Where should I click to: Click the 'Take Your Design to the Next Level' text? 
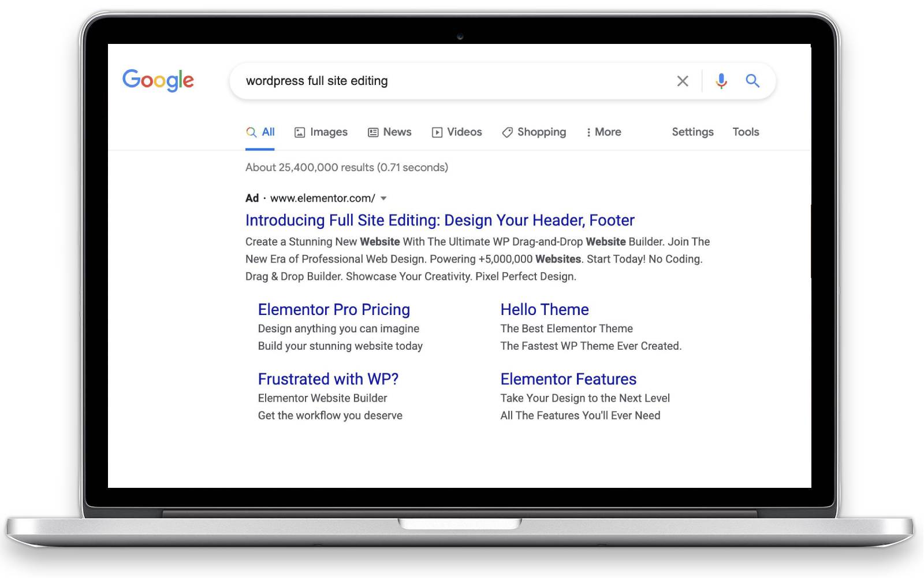pos(585,398)
